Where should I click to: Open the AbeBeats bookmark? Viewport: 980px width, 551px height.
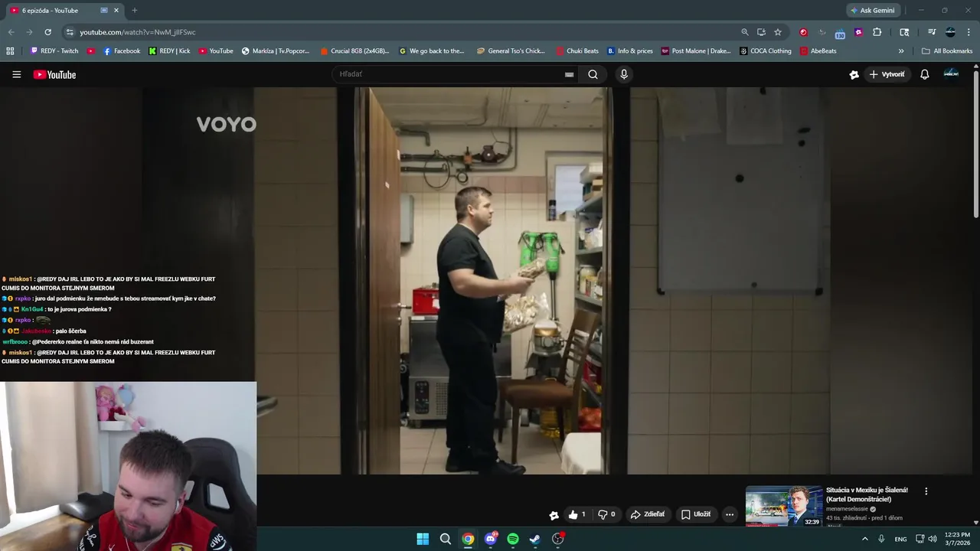pos(818,51)
